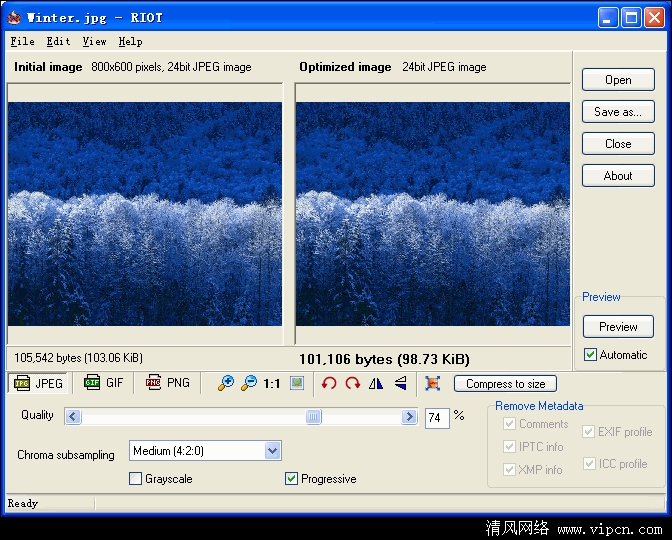Switch to GIF format tab
The width and height of the screenshot is (672, 540).
(x=103, y=382)
